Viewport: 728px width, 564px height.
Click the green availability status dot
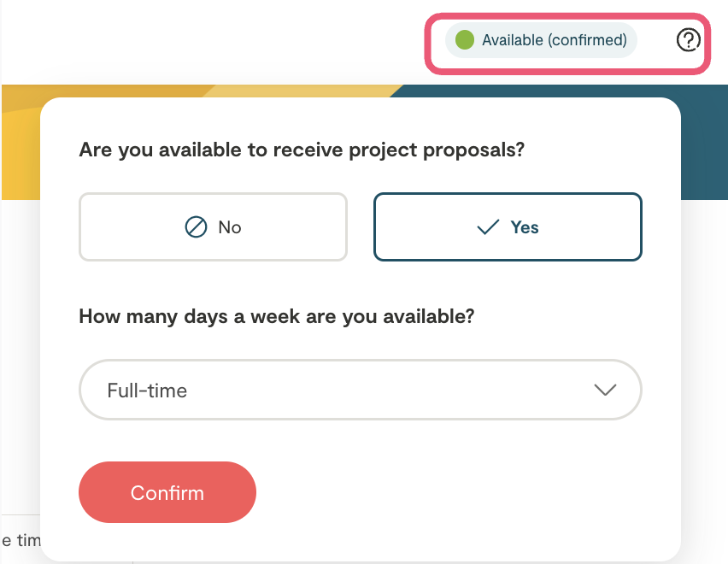(465, 40)
